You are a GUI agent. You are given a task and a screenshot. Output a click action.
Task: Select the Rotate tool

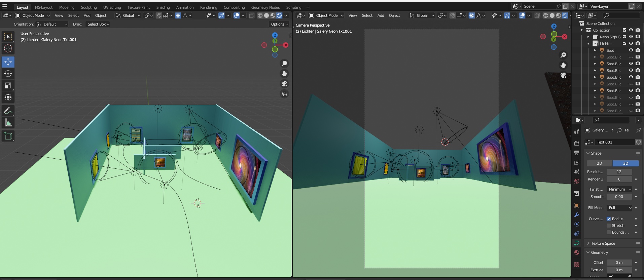8,74
